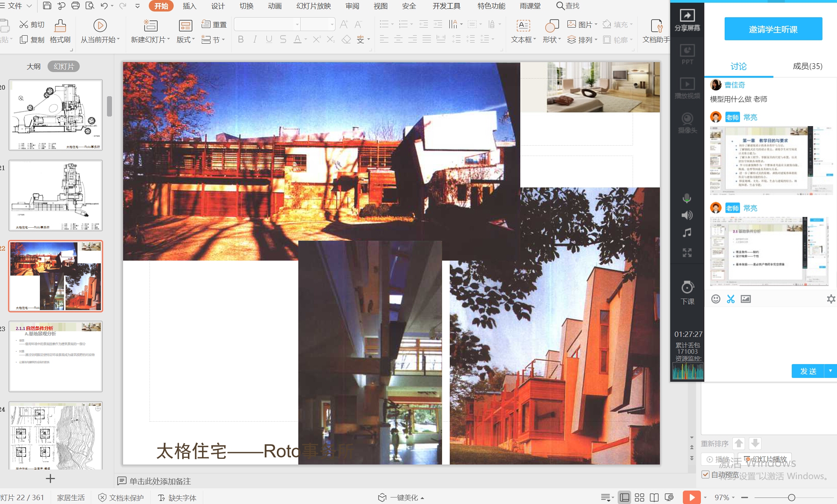Image resolution: width=837 pixels, height=504 pixels.
Task: Click the Send (发送) button
Action: [808, 371]
